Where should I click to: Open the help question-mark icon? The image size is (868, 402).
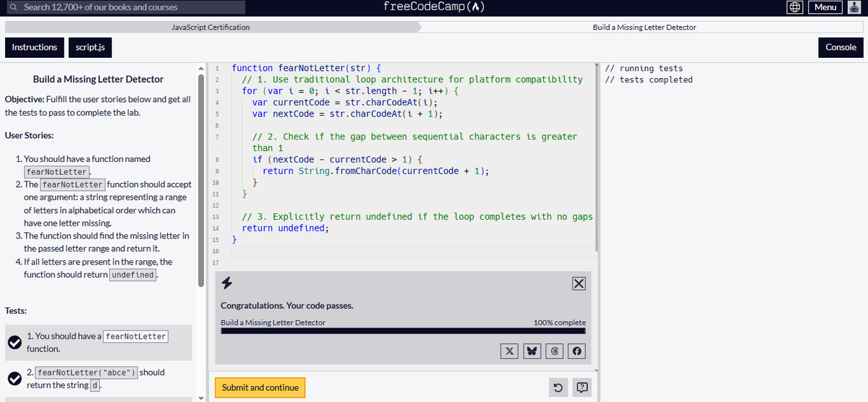click(x=582, y=388)
